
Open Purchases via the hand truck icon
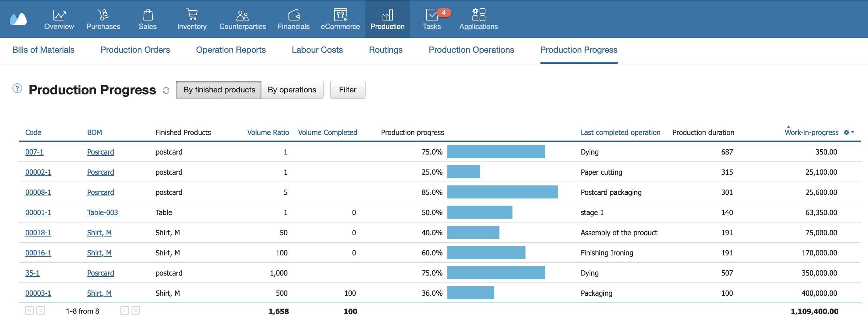point(103,15)
